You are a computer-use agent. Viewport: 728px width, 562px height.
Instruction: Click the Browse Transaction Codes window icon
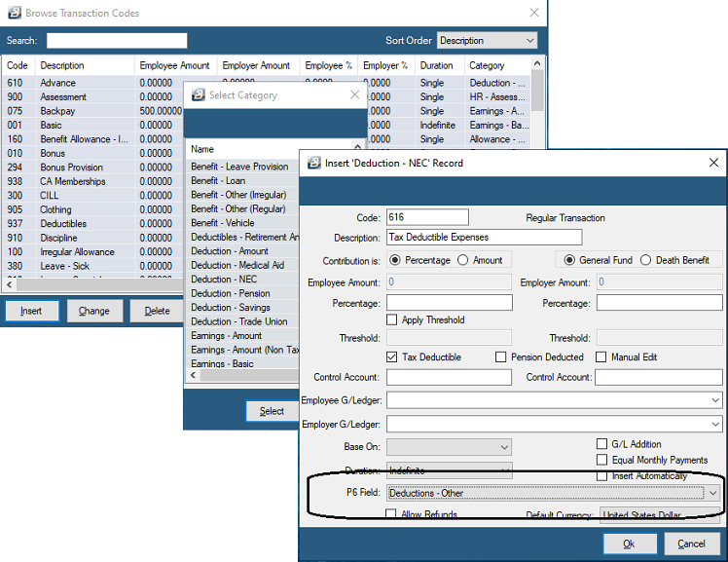coord(15,13)
